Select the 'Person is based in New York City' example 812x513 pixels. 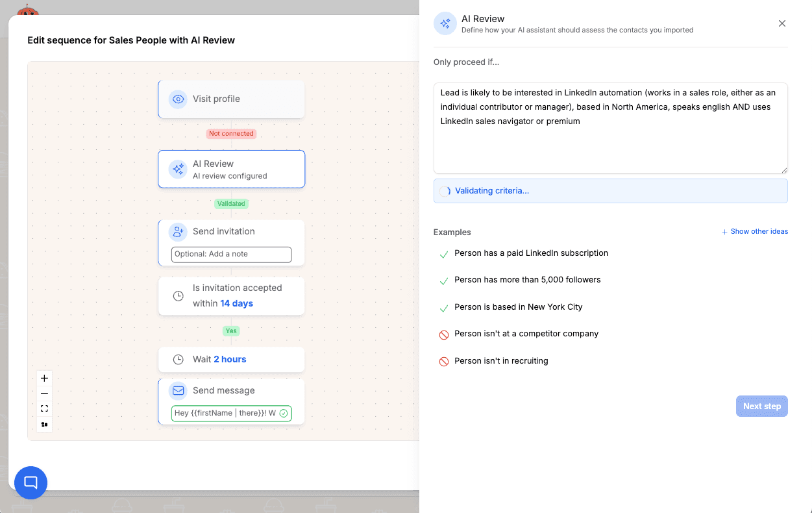[443, 307]
